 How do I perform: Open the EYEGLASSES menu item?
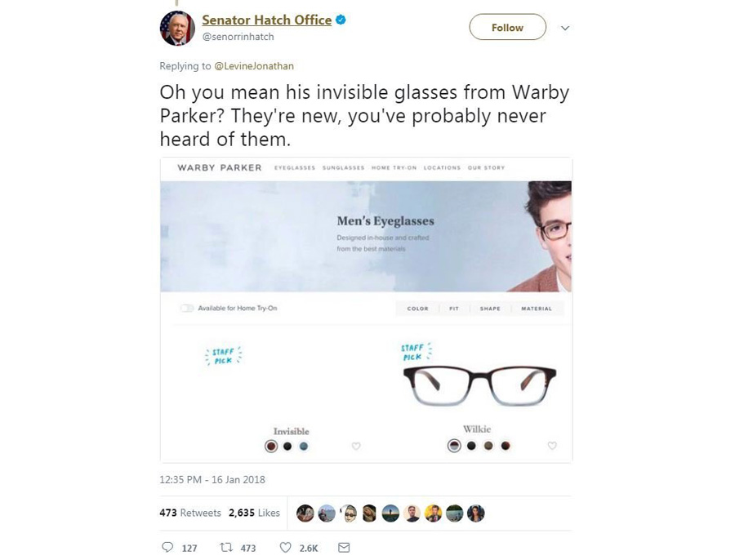295,167
